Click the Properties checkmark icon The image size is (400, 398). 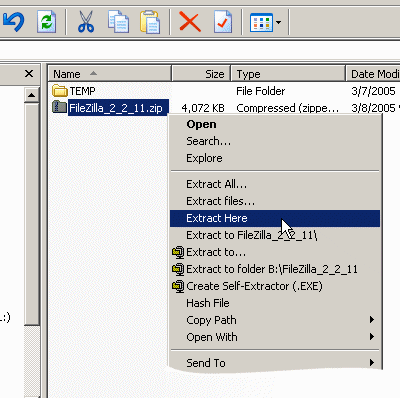[x=222, y=22]
